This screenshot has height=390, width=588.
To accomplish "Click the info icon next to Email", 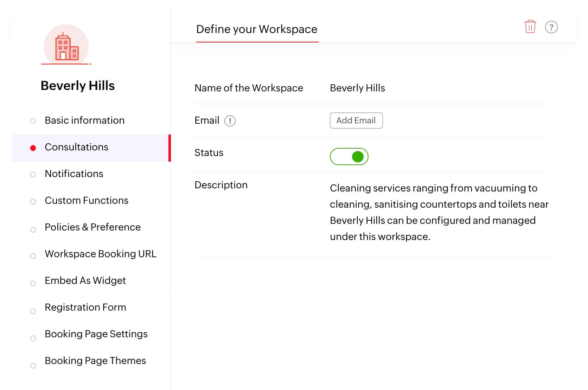I will pyautogui.click(x=231, y=121).
